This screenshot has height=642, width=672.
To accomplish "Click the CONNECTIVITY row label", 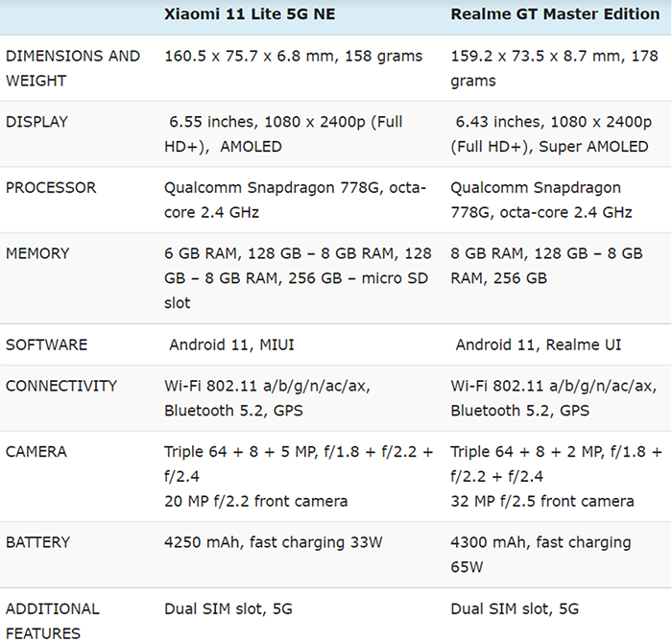I will pos(61,386).
